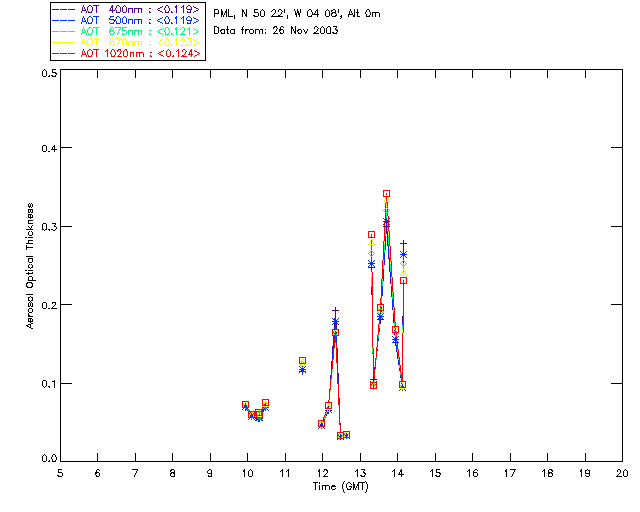Image resolution: width=640 pixels, height=512 pixels.
Task: Click the x-axis tick label 10
Action: 247,473
